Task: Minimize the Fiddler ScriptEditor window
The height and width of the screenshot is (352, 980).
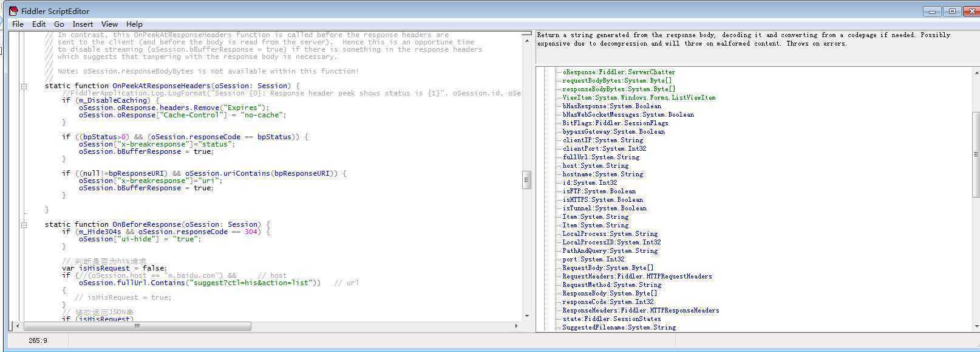Action: point(932,11)
